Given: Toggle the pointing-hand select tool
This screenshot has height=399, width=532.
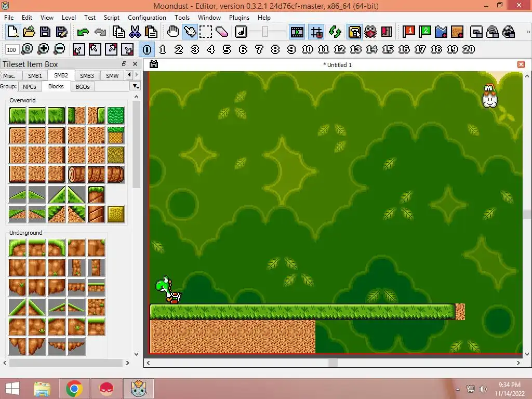Looking at the screenshot, I should [x=190, y=32].
